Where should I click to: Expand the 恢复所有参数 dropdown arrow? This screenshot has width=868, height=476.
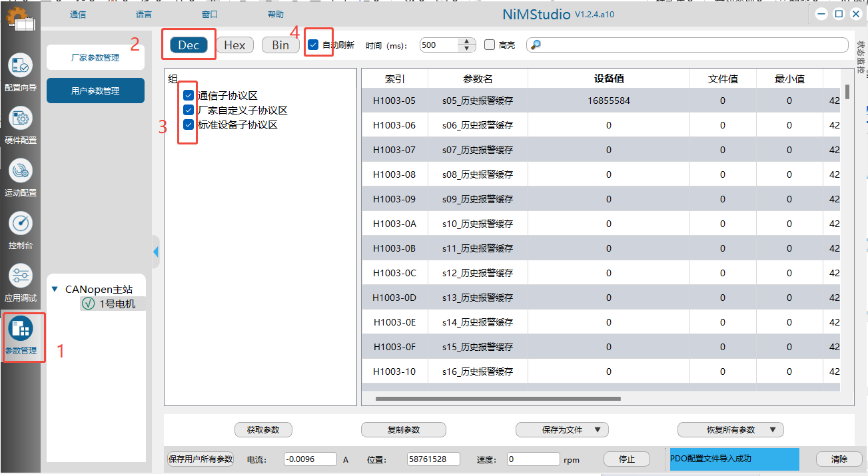pos(773,430)
